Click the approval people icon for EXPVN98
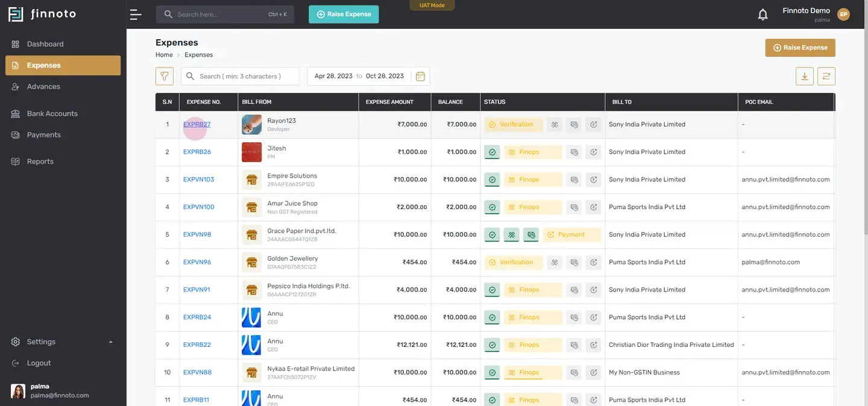868x406 pixels. click(511, 235)
